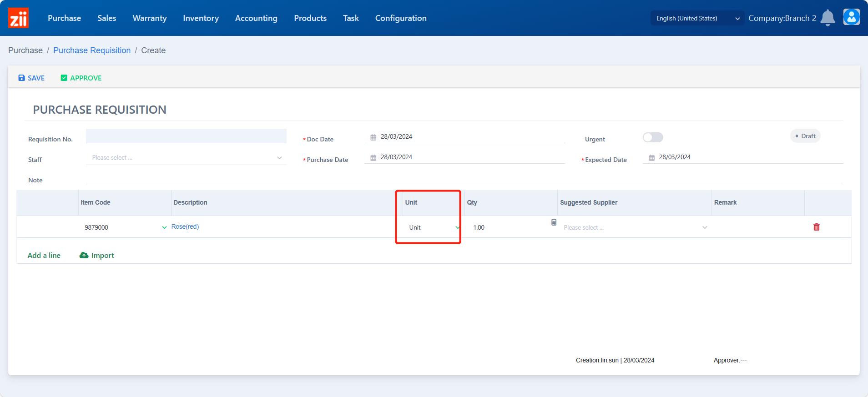This screenshot has width=868, height=397.
Task: Open the Purchase menu
Action: pyautogui.click(x=64, y=18)
